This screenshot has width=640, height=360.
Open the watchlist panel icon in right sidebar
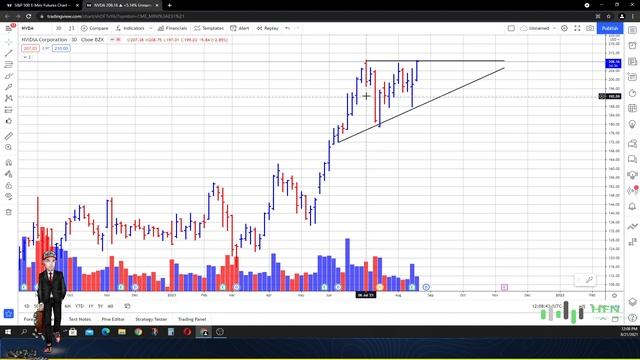pyautogui.click(x=632, y=30)
